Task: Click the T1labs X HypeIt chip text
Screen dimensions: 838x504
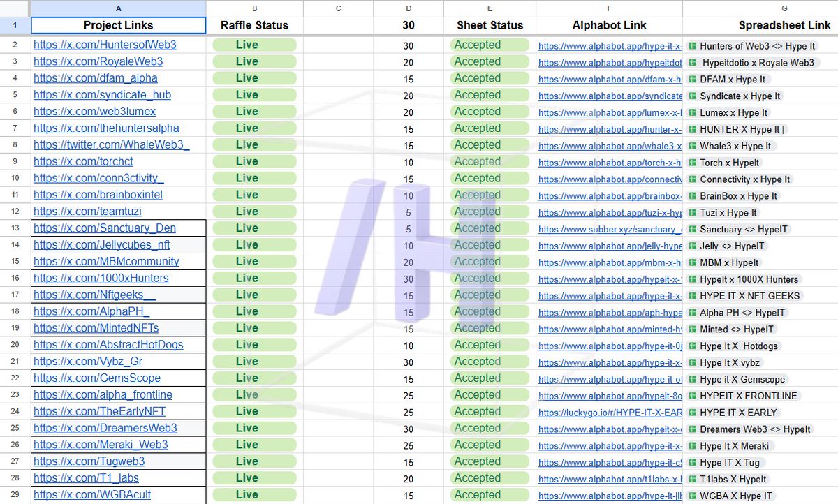Action: click(733, 479)
